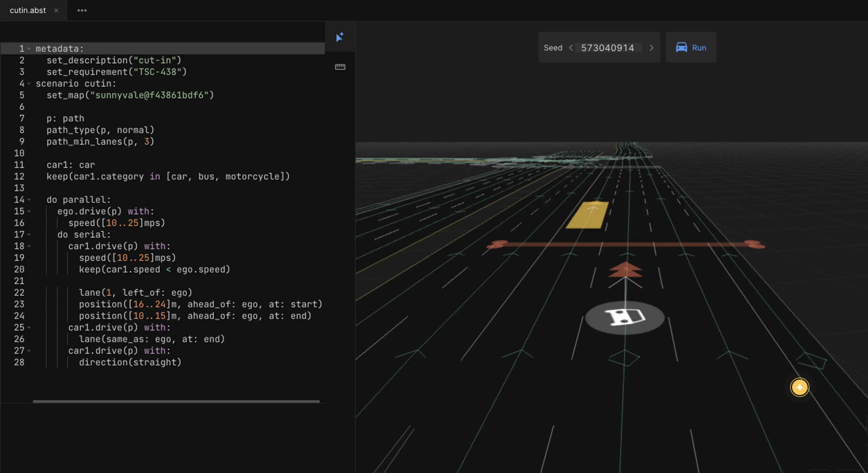Collapse the metadata block at line 1
The height and width of the screenshot is (473, 868).
pos(29,49)
